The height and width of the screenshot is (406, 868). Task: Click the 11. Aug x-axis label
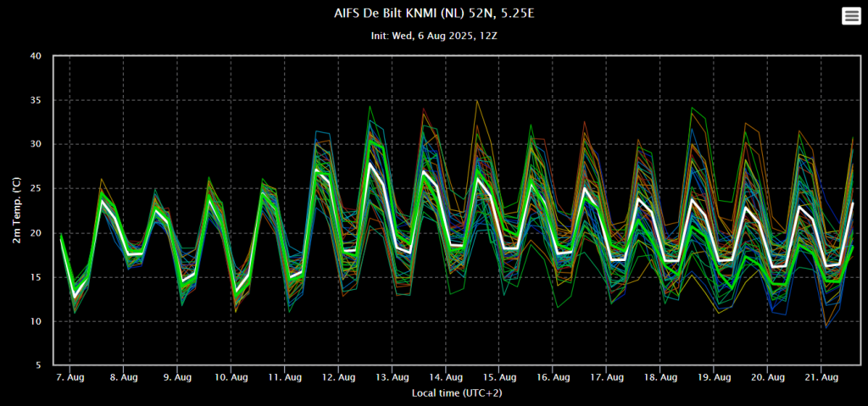[x=285, y=377]
